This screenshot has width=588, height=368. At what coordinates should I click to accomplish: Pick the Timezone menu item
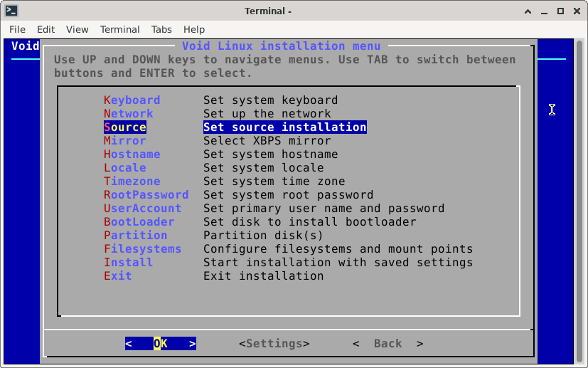coord(132,182)
